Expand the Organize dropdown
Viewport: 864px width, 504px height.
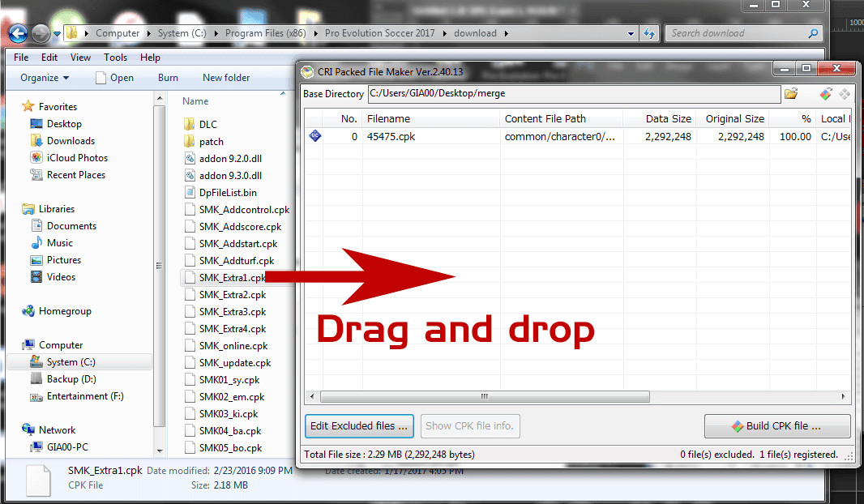click(42, 78)
